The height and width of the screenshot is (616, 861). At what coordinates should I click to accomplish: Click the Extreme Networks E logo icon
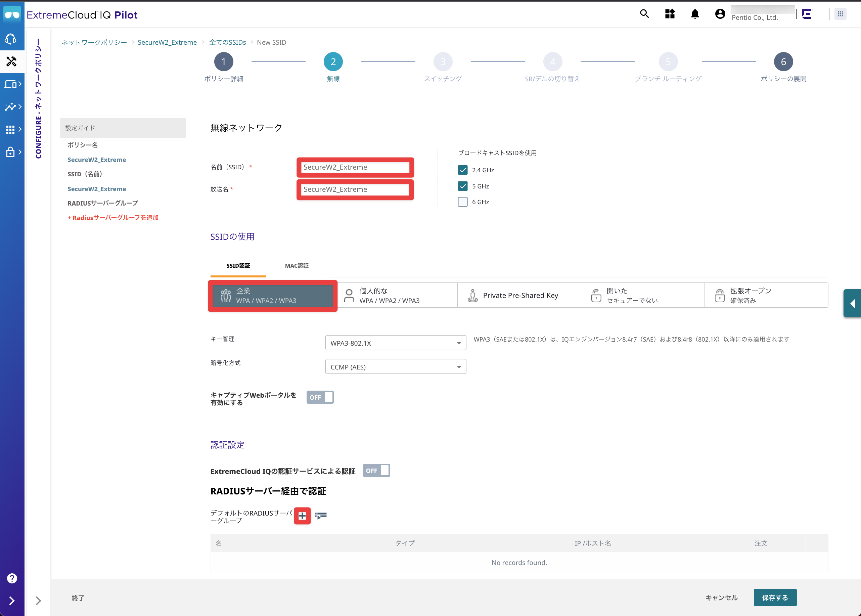coord(807,14)
